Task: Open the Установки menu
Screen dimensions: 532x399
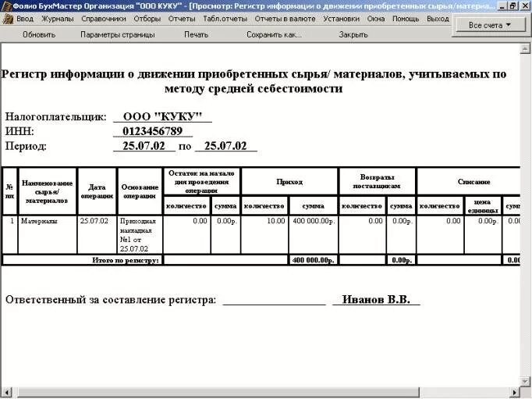Action: (341, 19)
